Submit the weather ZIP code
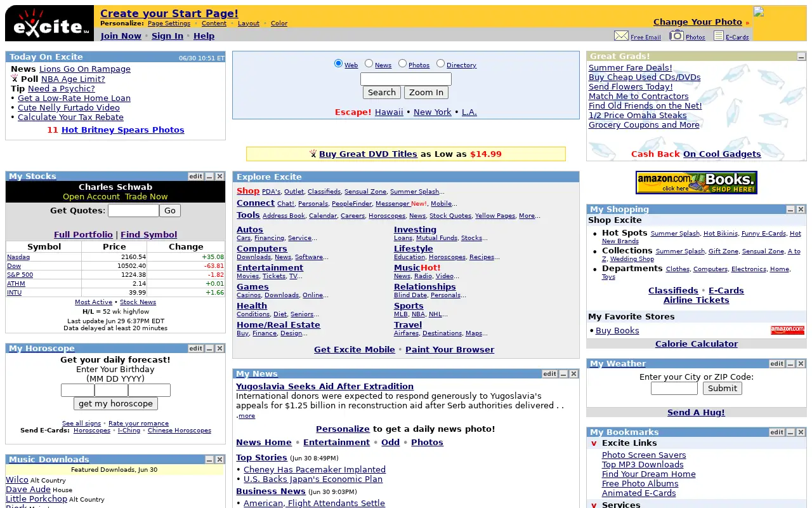 point(723,389)
